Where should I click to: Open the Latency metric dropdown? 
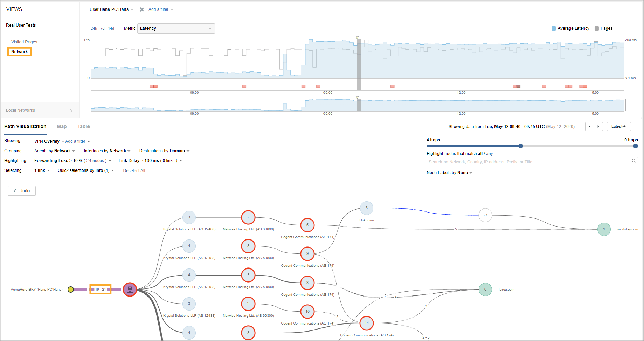tap(176, 29)
